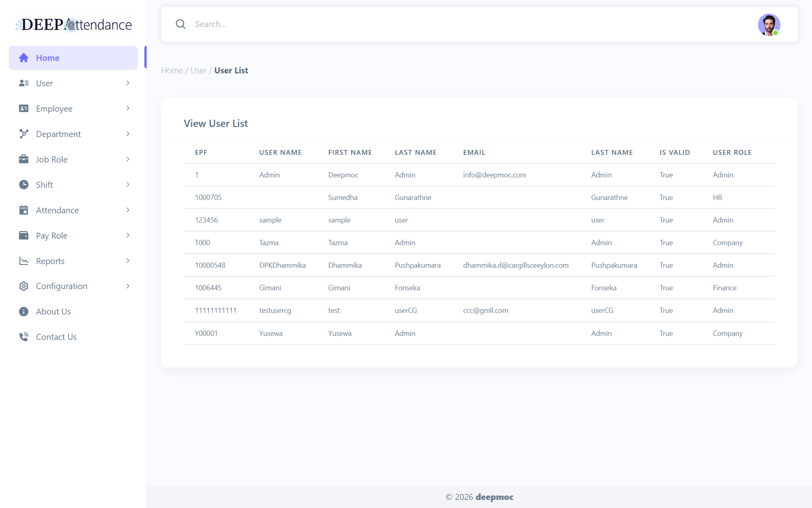The width and height of the screenshot is (812, 508).
Task: Click the HR user role cell
Action: coord(717,198)
